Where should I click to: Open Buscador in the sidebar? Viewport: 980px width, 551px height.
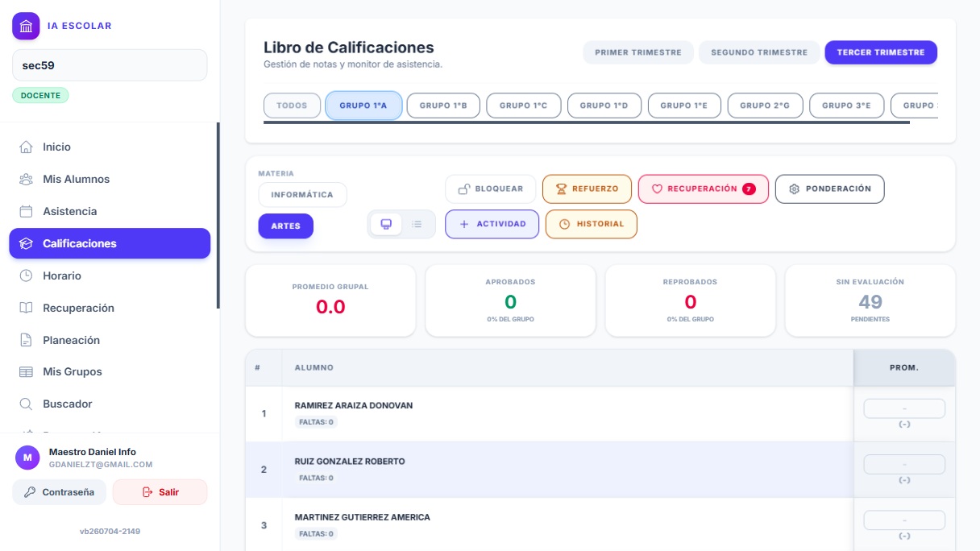pyautogui.click(x=110, y=404)
